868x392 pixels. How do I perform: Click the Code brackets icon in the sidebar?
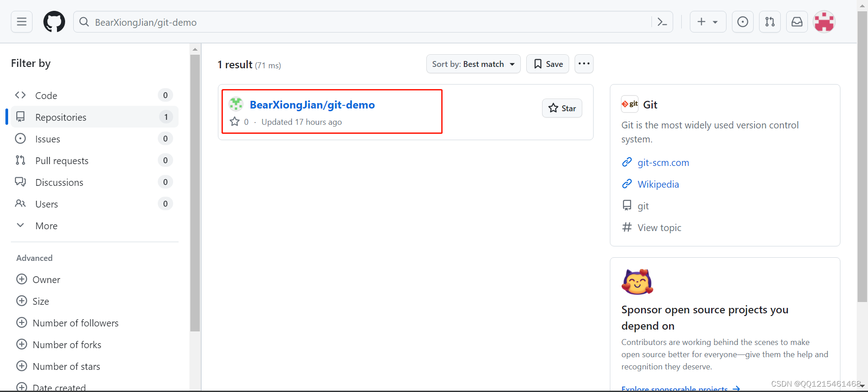tap(20, 95)
